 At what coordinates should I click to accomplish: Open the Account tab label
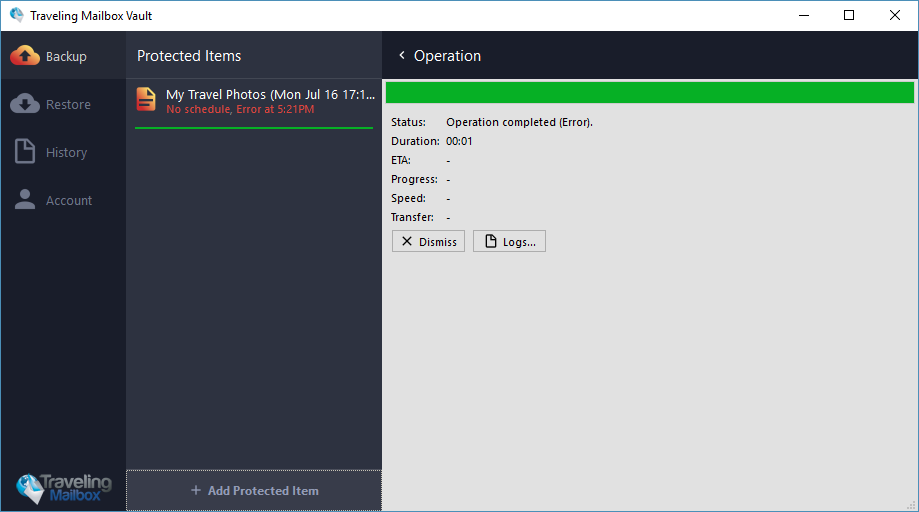(x=69, y=201)
